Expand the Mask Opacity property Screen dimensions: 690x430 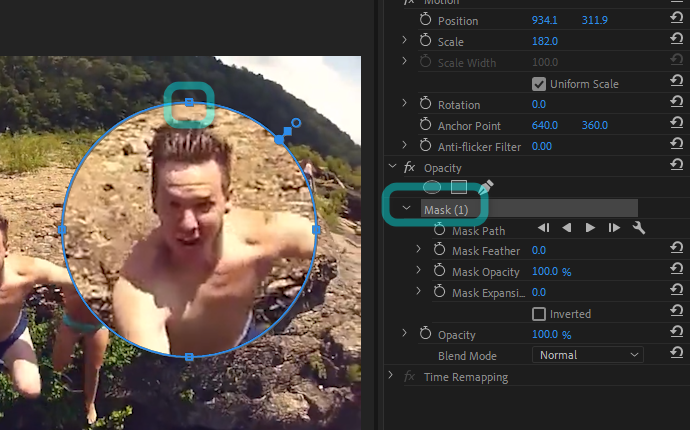(x=418, y=271)
